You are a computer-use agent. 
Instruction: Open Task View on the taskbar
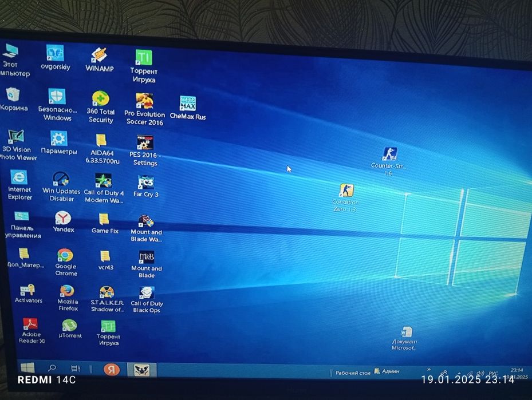tap(76, 369)
